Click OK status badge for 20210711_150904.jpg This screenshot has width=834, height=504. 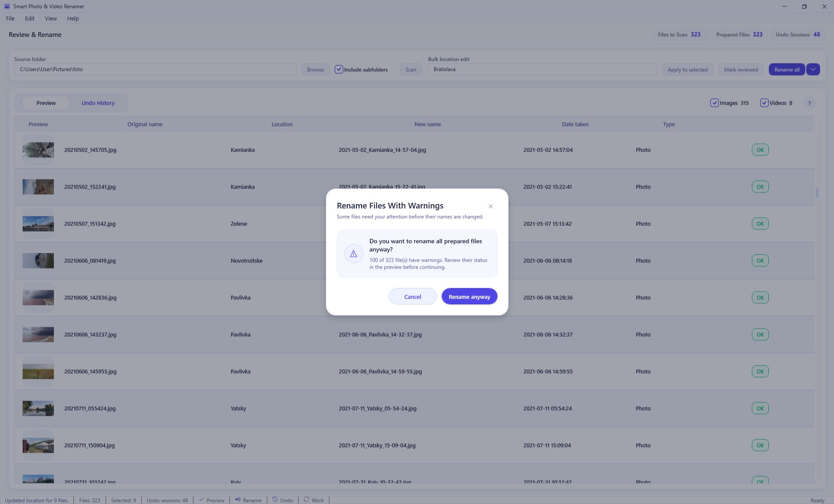[760, 445]
